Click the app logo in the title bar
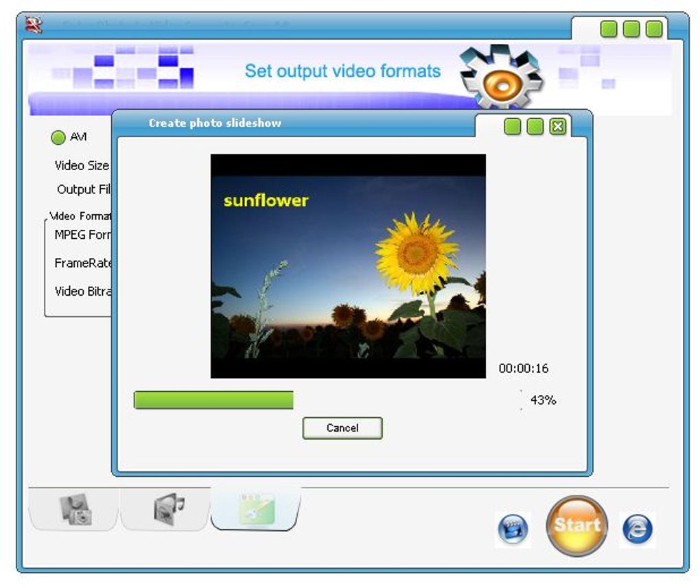 click(34, 25)
